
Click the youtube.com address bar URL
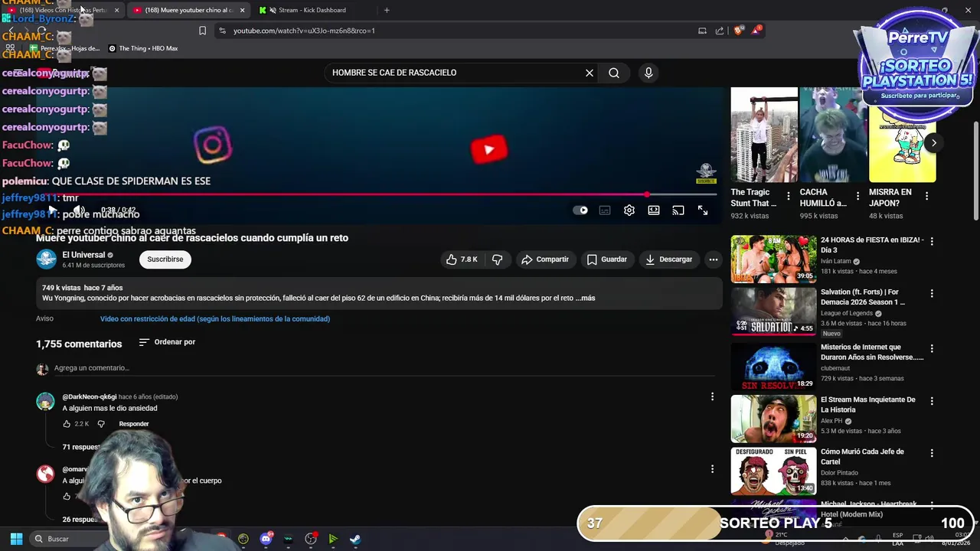pyautogui.click(x=304, y=31)
